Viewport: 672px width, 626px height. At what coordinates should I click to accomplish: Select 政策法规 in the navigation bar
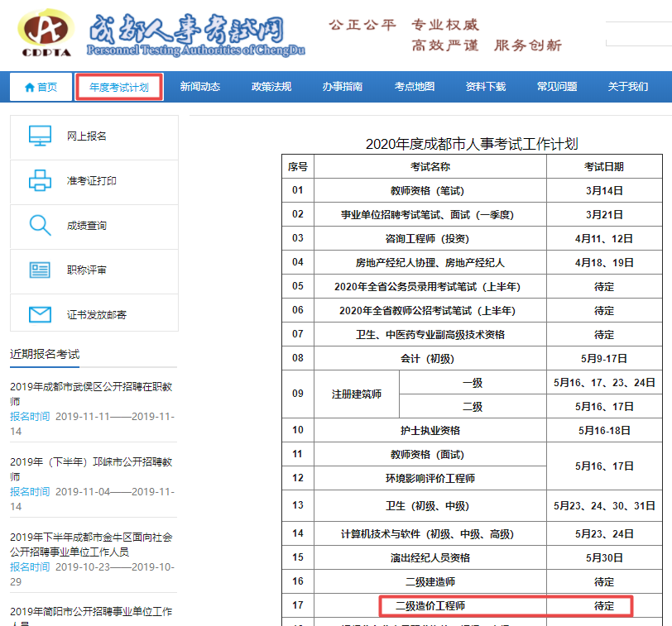click(x=270, y=86)
